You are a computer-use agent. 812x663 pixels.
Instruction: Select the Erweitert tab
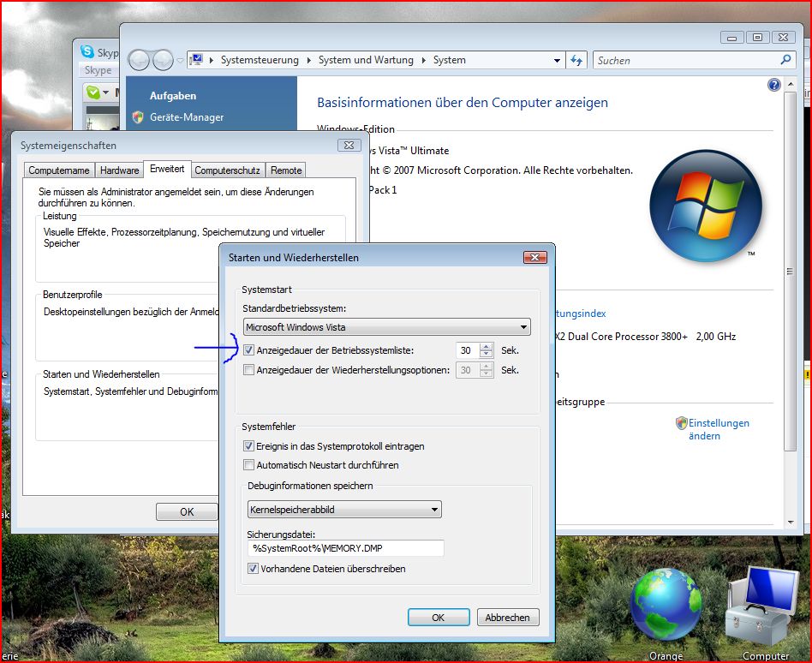tap(167, 169)
